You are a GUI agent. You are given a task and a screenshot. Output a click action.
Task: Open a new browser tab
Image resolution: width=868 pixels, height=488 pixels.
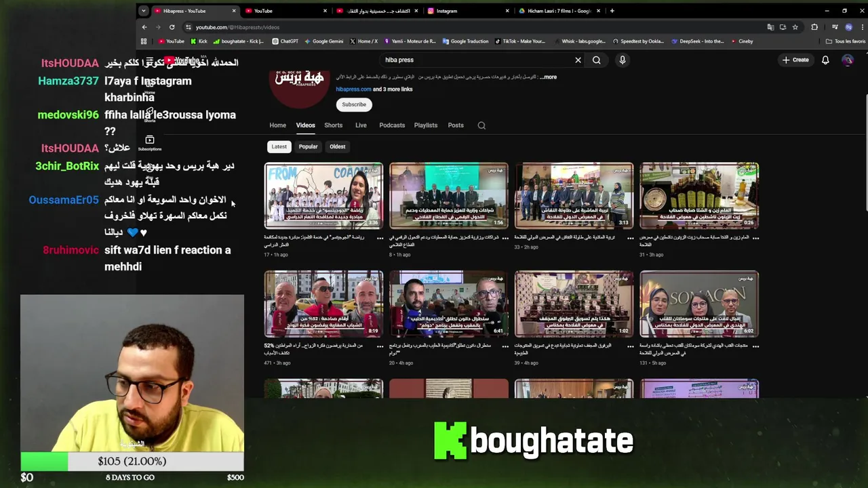tap(612, 11)
